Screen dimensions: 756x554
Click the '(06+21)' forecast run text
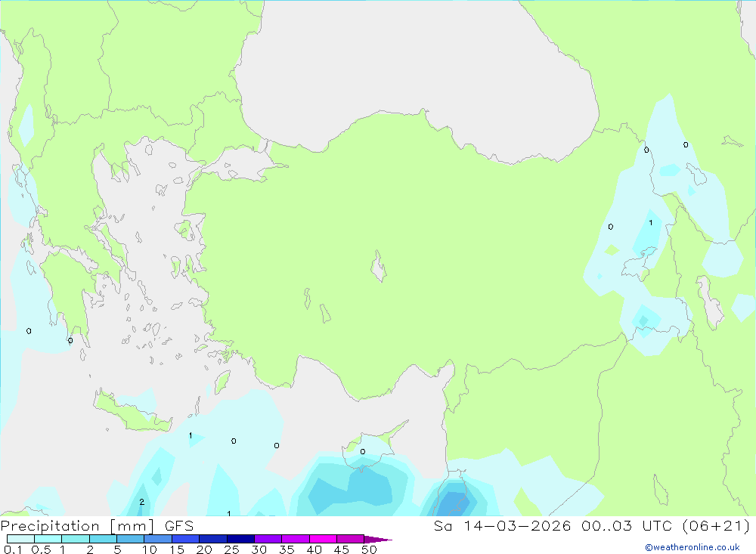(x=715, y=525)
